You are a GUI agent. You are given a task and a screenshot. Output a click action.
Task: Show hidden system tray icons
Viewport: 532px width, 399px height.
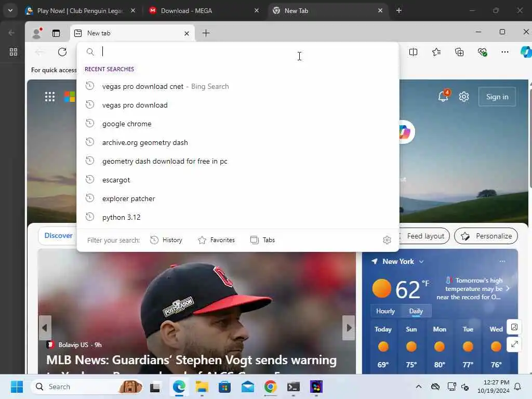(x=419, y=387)
